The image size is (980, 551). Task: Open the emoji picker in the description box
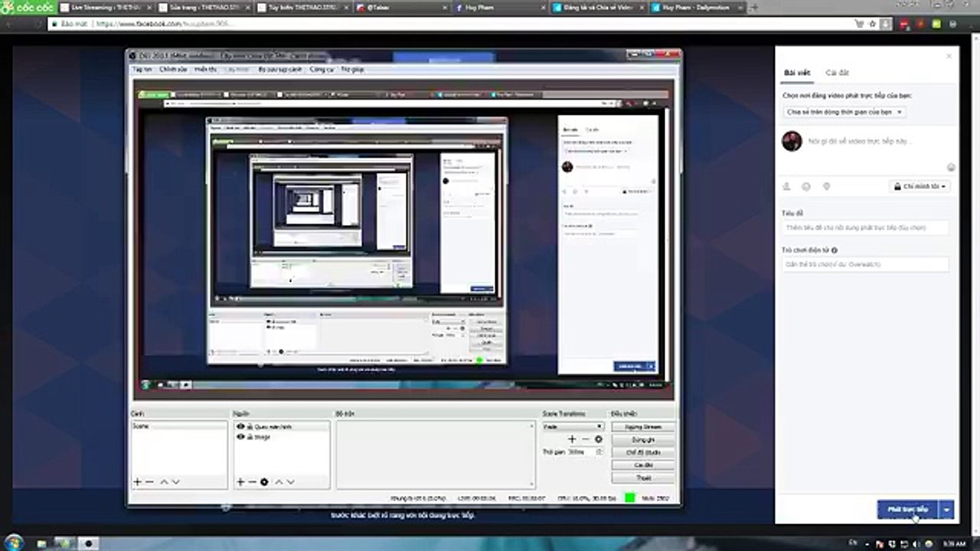click(951, 167)
